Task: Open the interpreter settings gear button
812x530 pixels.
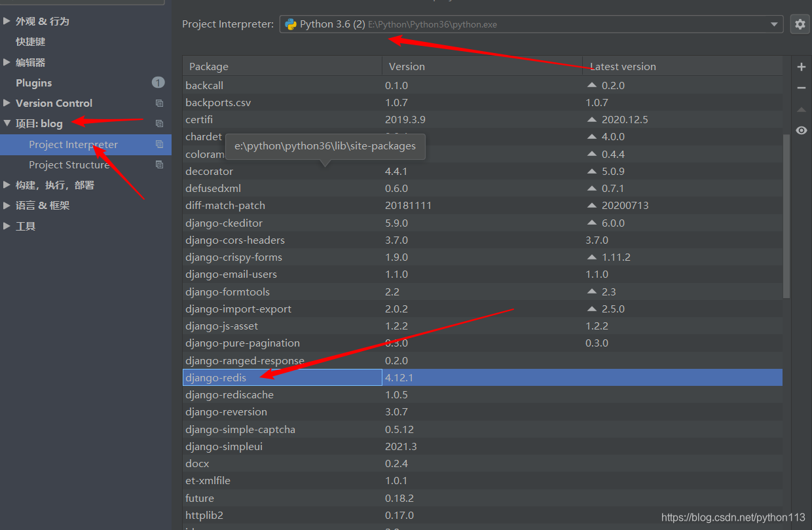Action: tap(800, 24)
